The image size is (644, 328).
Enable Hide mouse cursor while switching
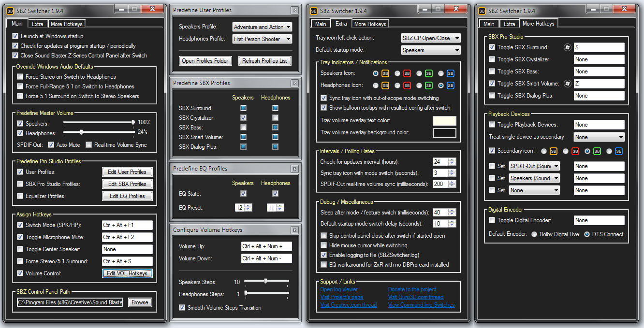coord(324,245)
